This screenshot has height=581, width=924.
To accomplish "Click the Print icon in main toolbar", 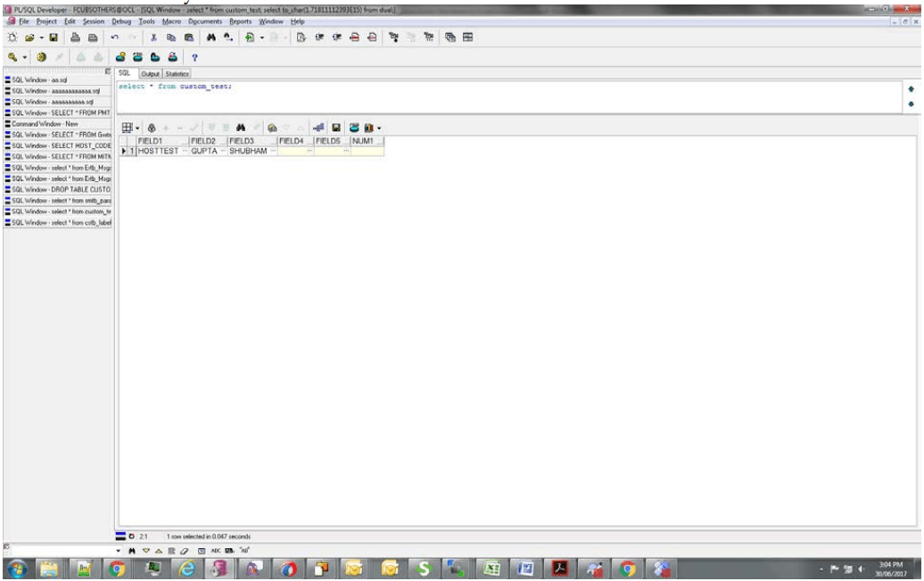I will click(x=75, y=37).
